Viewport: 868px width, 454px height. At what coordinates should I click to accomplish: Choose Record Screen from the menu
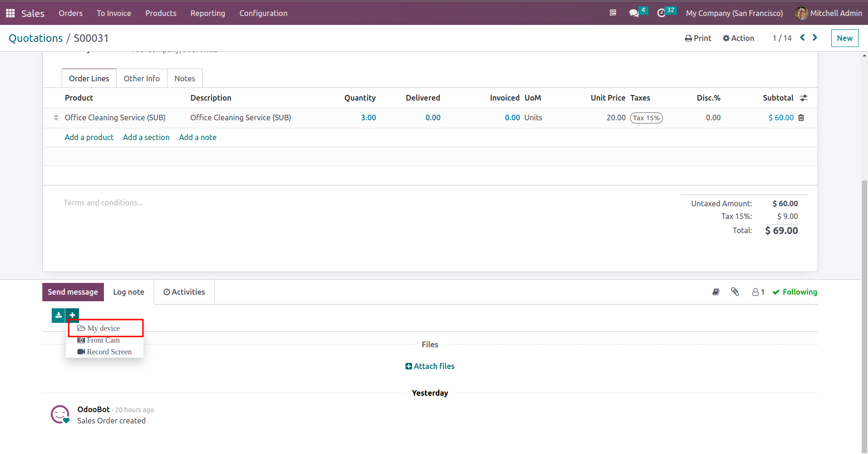(109, 352)
